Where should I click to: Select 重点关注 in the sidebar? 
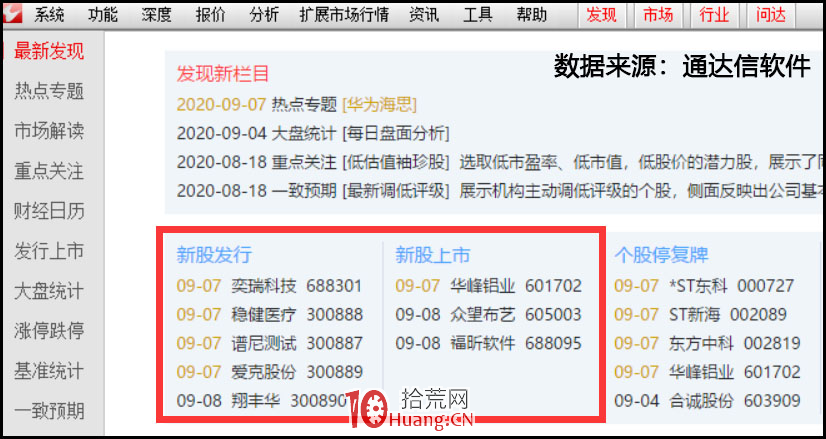pyautogui.click(x=49, y=171)
